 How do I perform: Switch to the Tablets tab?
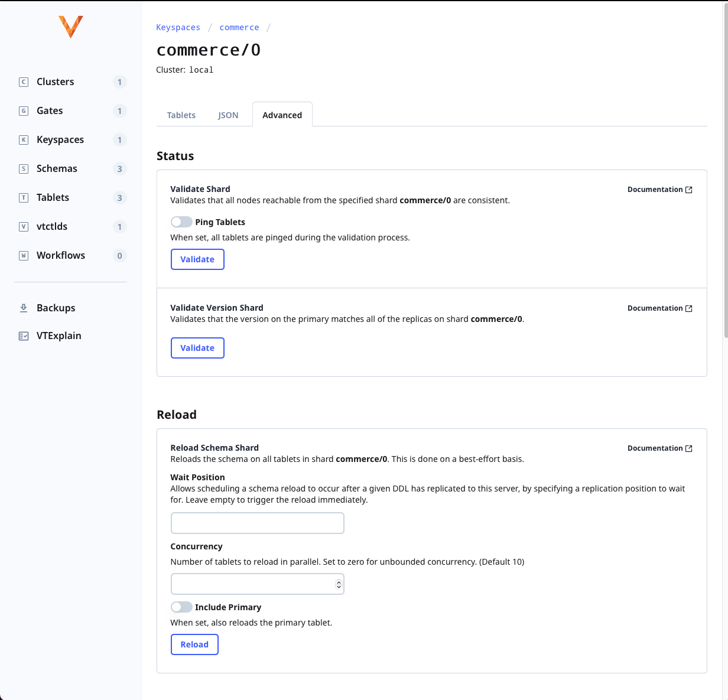[x=181, y=115]
